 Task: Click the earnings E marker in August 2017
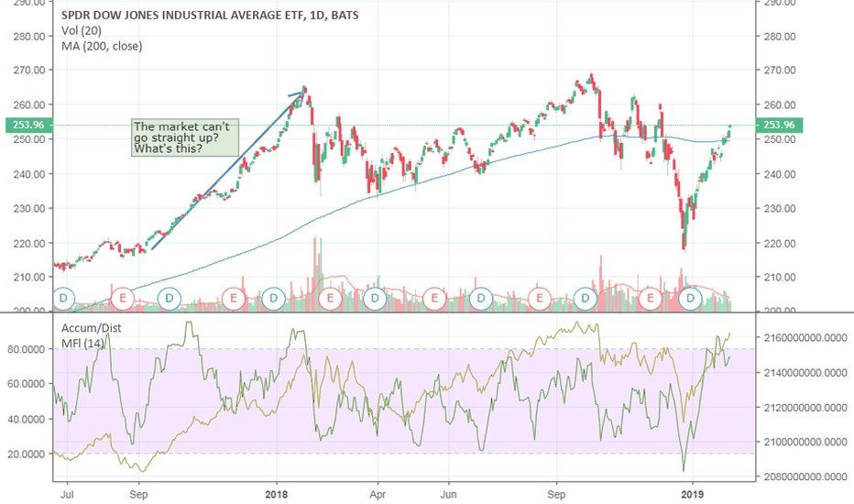pyautogui.click(x=123, y=299)
